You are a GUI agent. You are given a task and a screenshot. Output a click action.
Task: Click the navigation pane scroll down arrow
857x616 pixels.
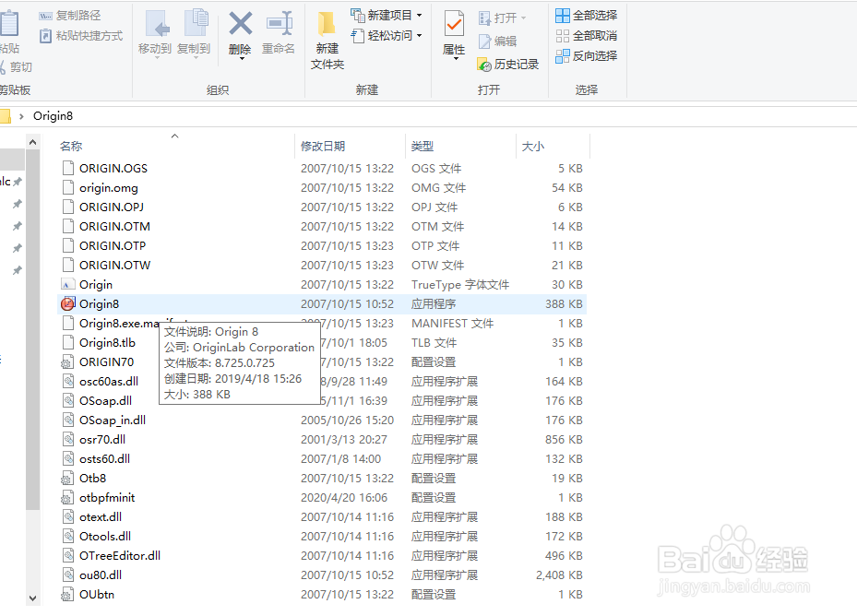coord(33,598)
